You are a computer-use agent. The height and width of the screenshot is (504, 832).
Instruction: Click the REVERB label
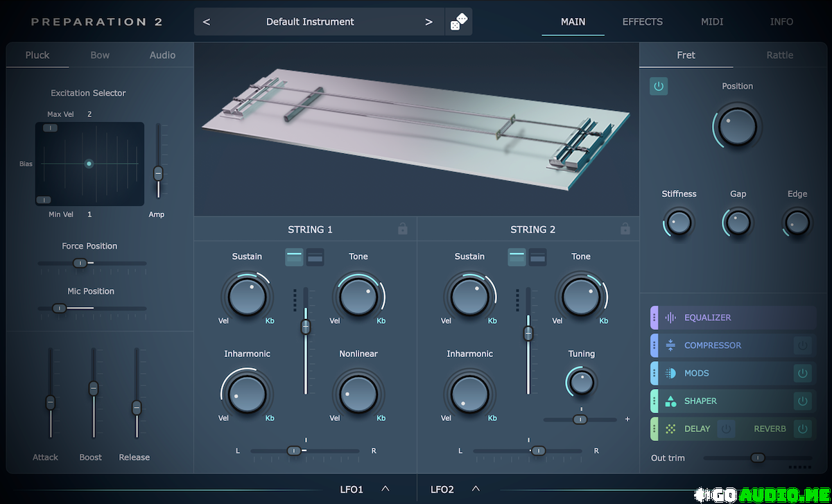[770, 428]
